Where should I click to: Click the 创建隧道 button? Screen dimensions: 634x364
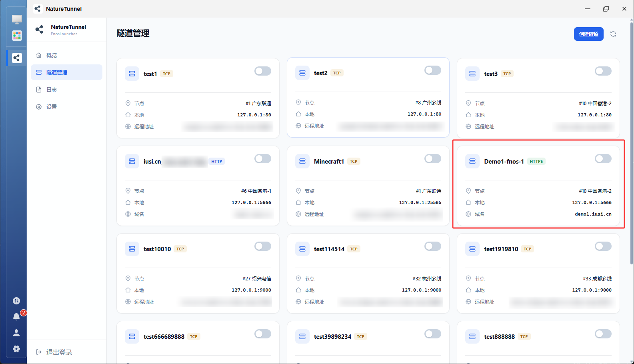[589, 34]
